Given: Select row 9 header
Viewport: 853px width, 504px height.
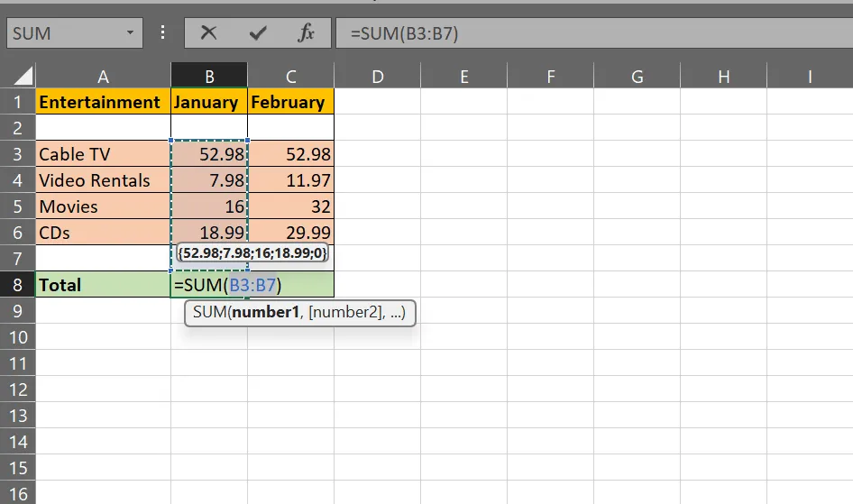Looking at the screenshot, I should tap(17, 310).
